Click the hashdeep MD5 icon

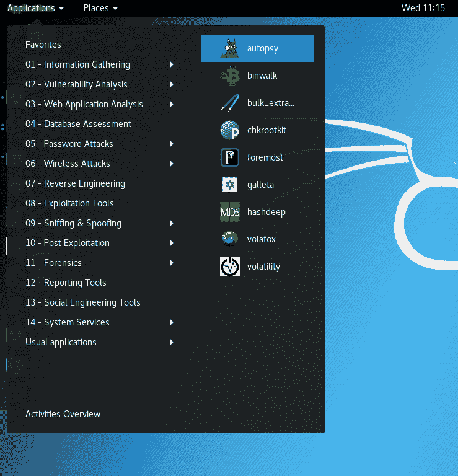230,212
